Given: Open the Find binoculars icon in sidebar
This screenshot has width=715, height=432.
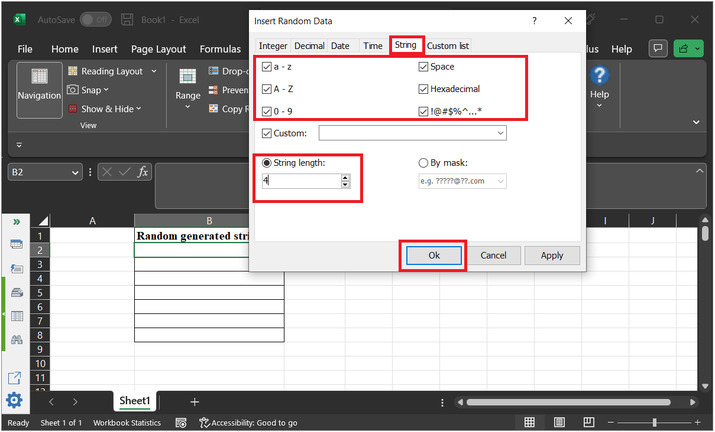Looking at the screenshot, I should (x=17, y=339).
